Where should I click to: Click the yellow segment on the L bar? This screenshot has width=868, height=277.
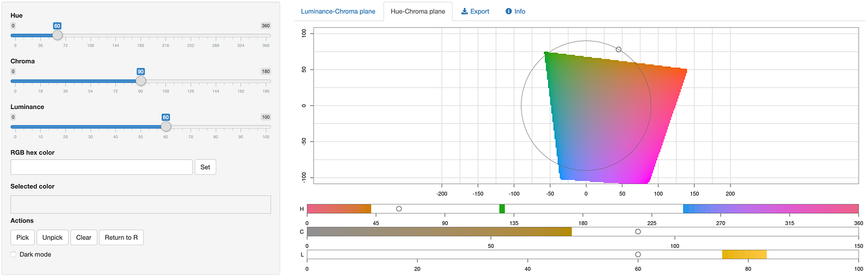pos(745,255)
